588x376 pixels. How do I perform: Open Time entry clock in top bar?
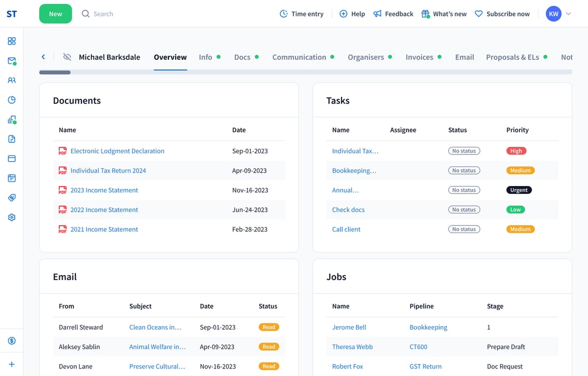tap(301, 14)
